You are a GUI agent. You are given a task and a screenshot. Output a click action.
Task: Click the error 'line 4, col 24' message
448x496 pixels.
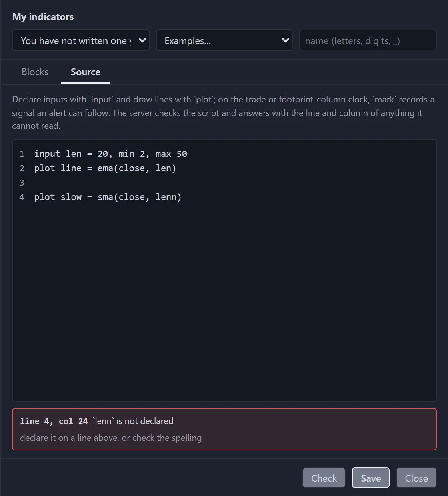point(97,421)
